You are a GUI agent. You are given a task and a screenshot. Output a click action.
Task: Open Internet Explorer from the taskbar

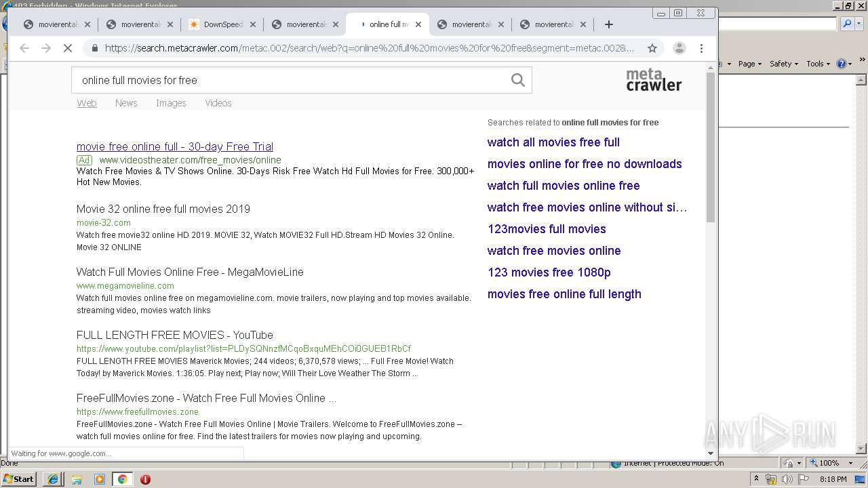click(53, 479)
